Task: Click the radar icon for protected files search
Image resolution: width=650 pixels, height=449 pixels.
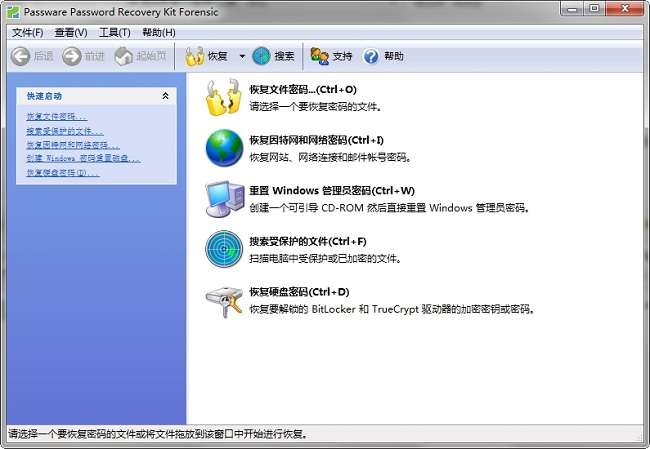Action: [x=224, y=249]
